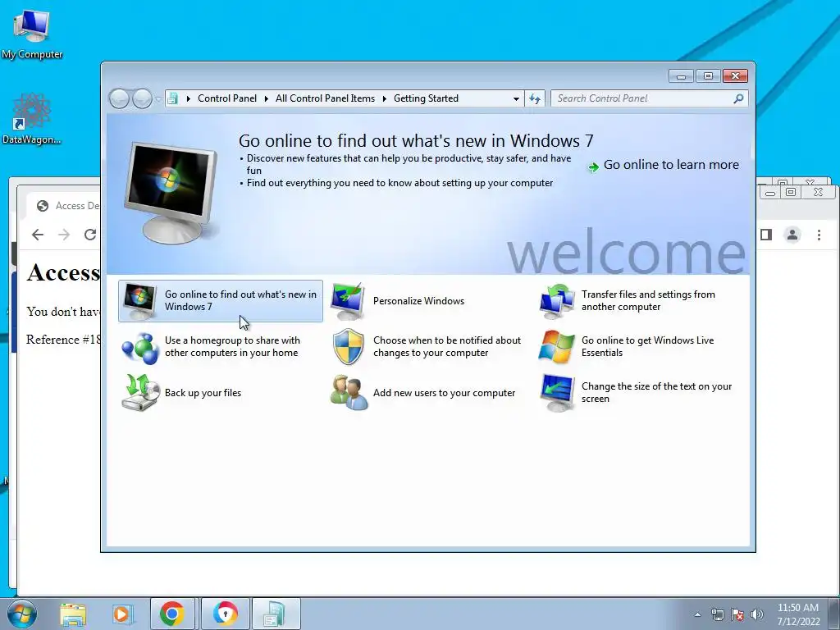Expand arrow after All Control Panel Items
The image size is (840, 630).
pyautogui.click(x=384, y=98)
